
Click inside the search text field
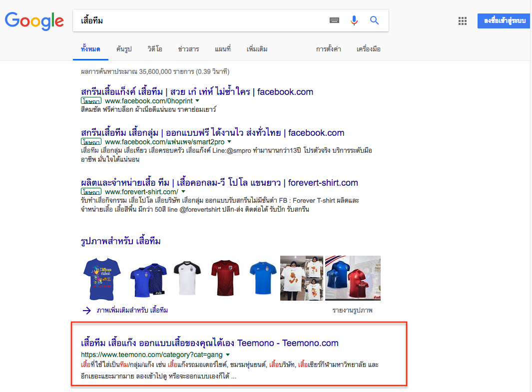coord(200,20)
